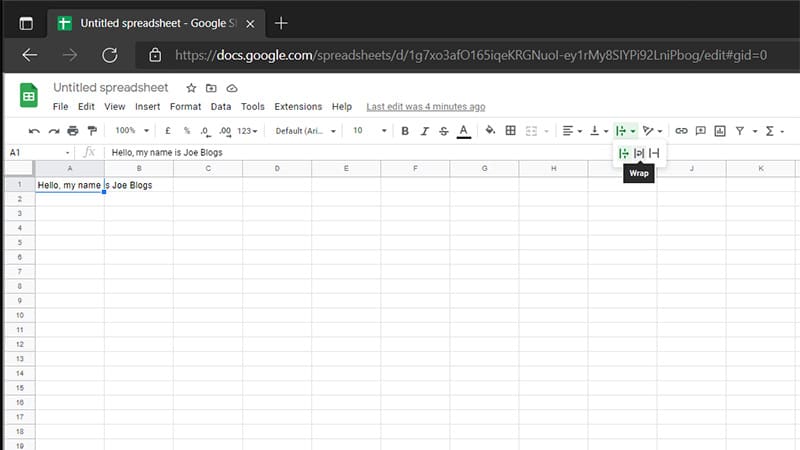Choose the Clip text wrapping option
Screen dimensions: 800x450
[654, 153]
